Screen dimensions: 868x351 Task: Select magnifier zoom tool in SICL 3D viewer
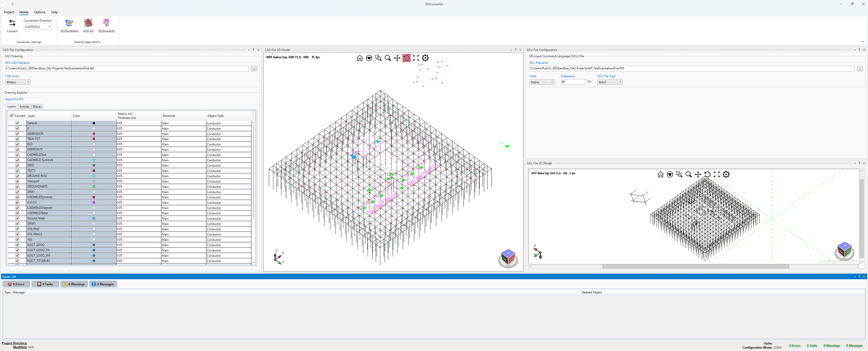tap(688, 174)
